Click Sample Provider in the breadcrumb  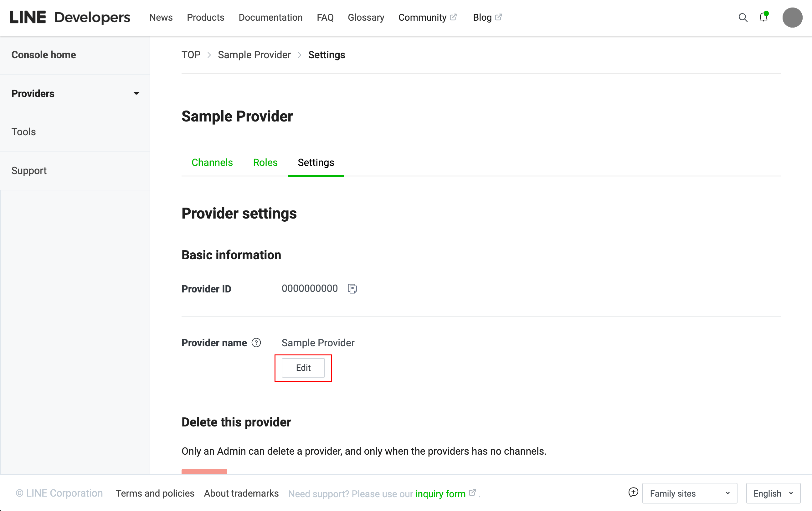point(254,55)
